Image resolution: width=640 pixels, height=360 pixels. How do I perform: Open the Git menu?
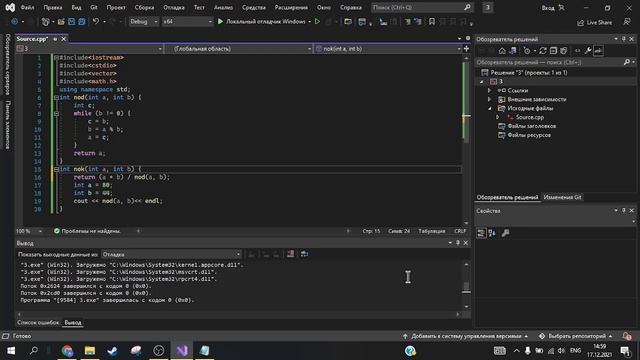point(94,7)
